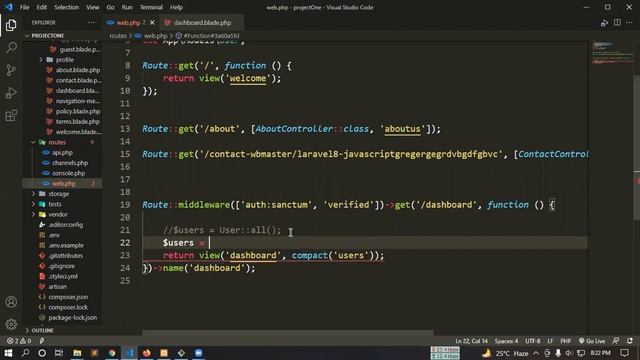Expand the storage folder
The image size is (640, 360).
coord(59,193)
